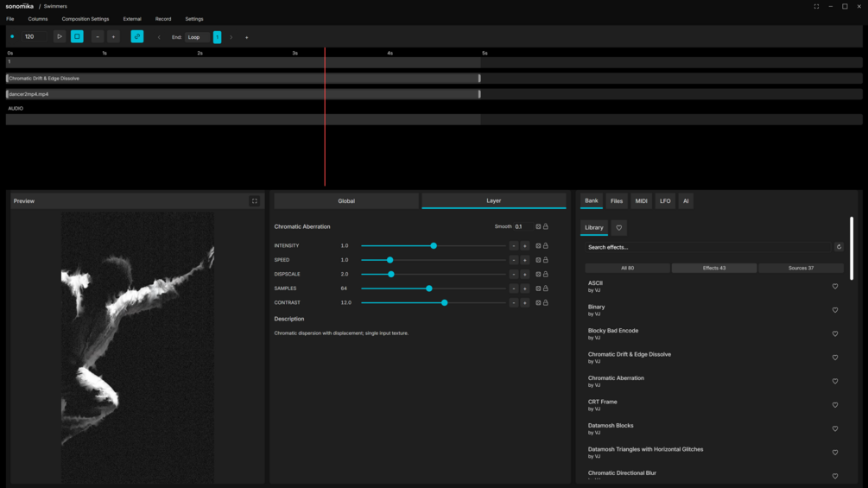Select the ASCII effect in library
Screen dimensions: 868x488
click(714, 287)
